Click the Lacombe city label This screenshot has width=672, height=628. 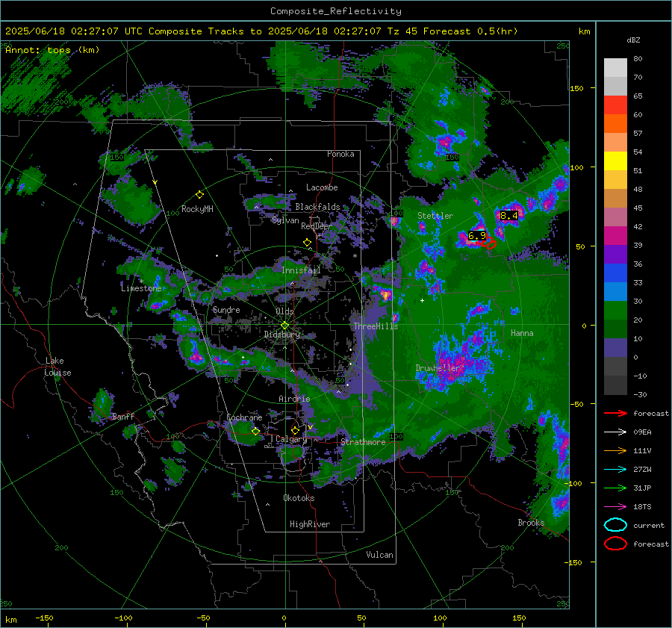pos(322,187)
